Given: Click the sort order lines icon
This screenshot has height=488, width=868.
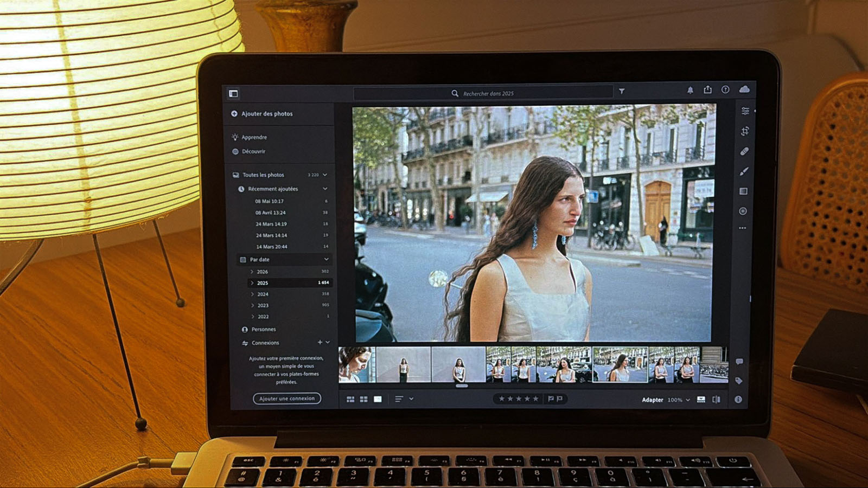Looking at the screenshot, I should 399,399.
